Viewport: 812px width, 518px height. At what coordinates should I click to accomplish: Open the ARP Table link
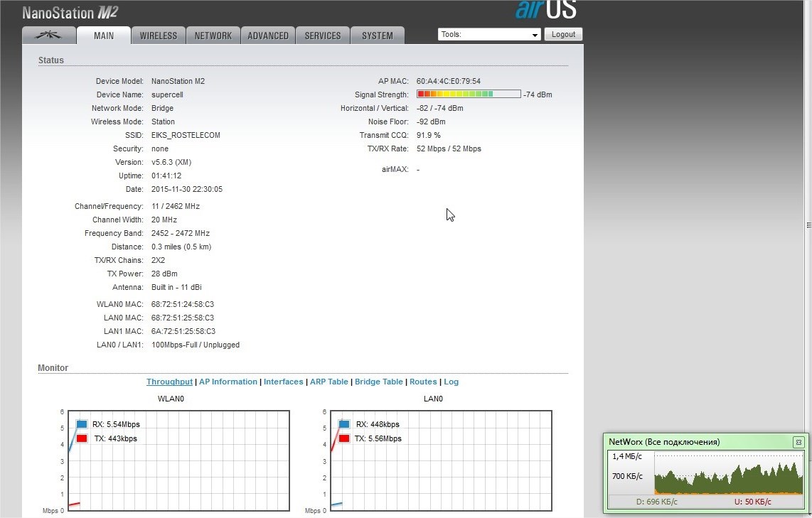(328, 382)
